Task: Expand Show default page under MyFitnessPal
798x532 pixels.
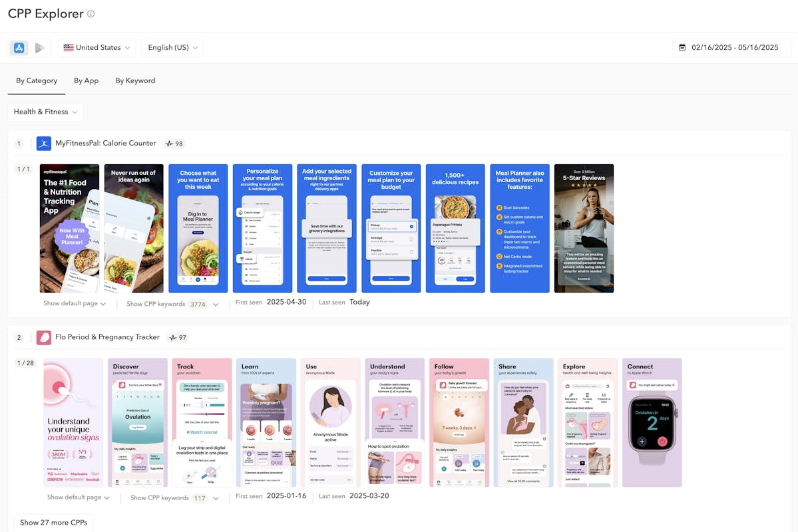Action: coord(75,304)
